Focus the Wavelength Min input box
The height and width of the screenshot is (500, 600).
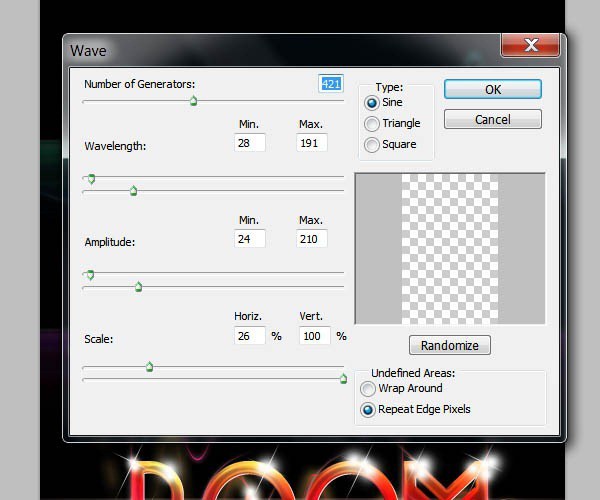click(249, 143)
